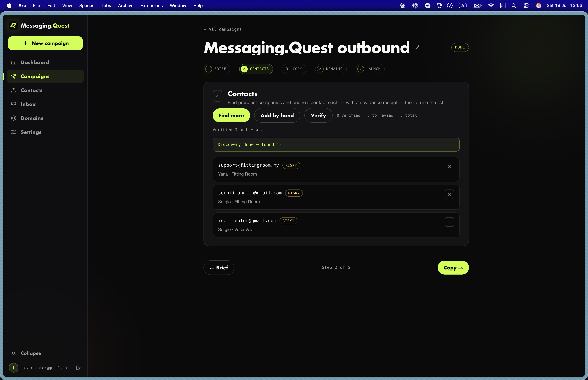588x380 pixels.
Task: Open the Wi-Fi status icon
Action: 491,5
